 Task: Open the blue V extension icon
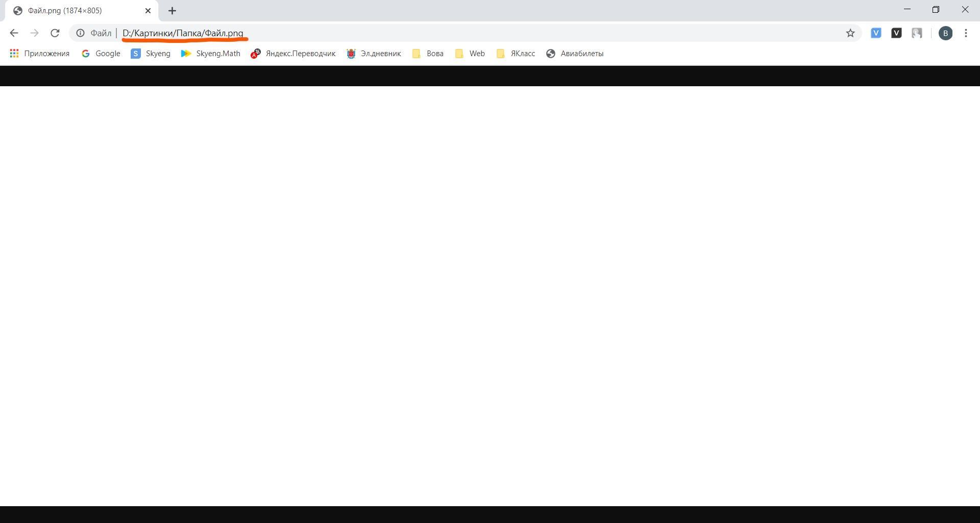(x=876, y=33)
